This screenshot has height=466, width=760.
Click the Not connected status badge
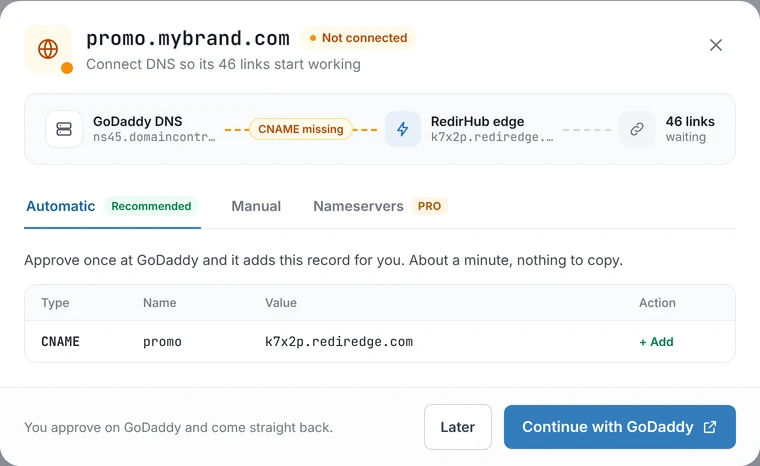[x=358, y=38]
